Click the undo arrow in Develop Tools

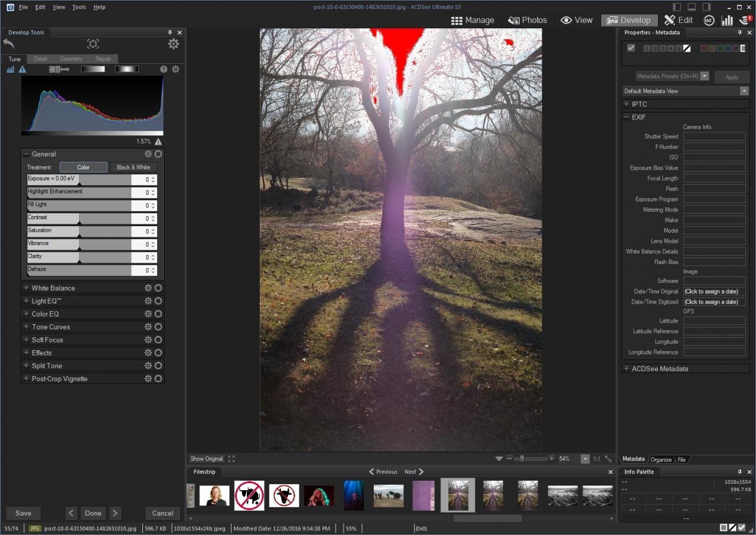click(x=8, y=44)
